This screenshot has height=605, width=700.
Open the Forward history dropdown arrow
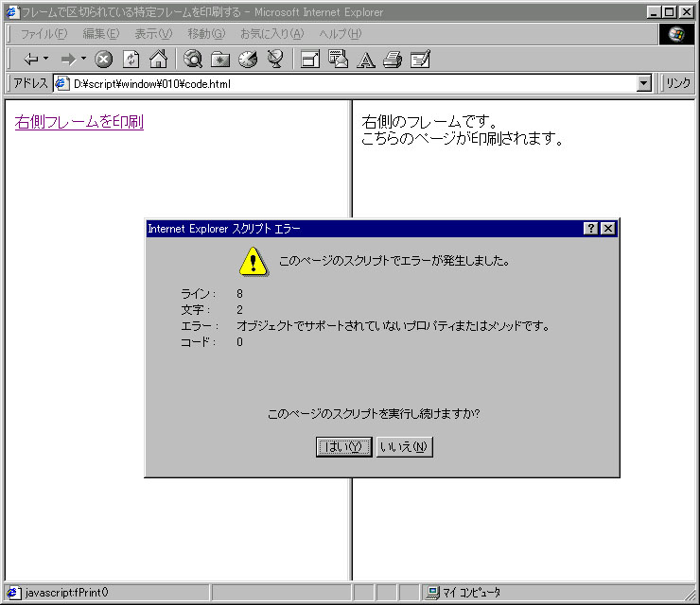[83, 59]
